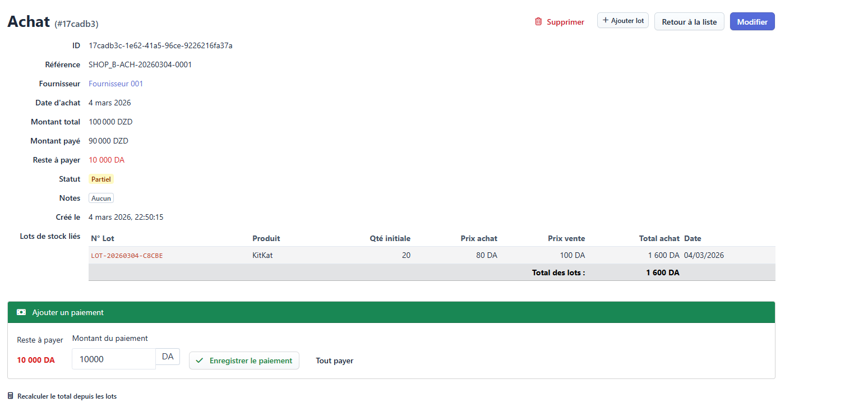Click the trash icon next to Supprimer
Viewport: 868px width, 402px height.
[538, 22]
